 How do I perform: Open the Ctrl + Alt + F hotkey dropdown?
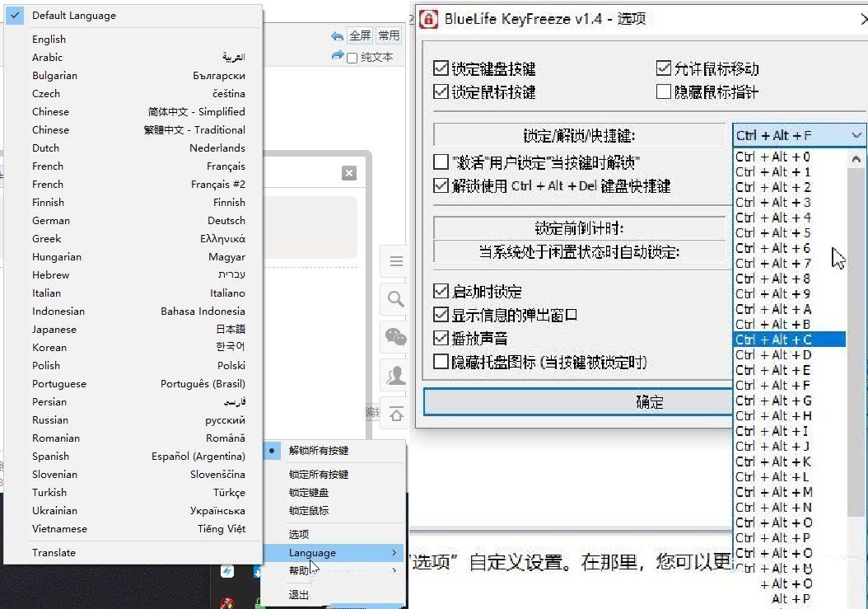pos(856,134)
